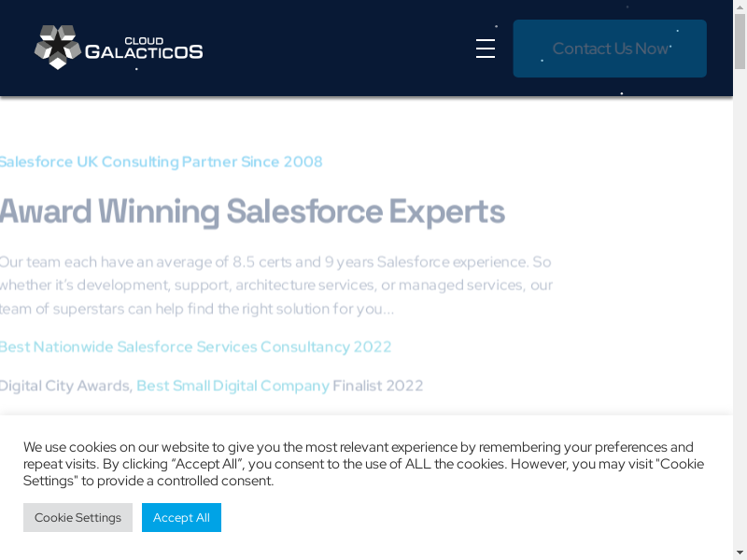Click the scrollbar up arrow
The height and width of the screenshot is (560, 747).
tap(740, 7)
